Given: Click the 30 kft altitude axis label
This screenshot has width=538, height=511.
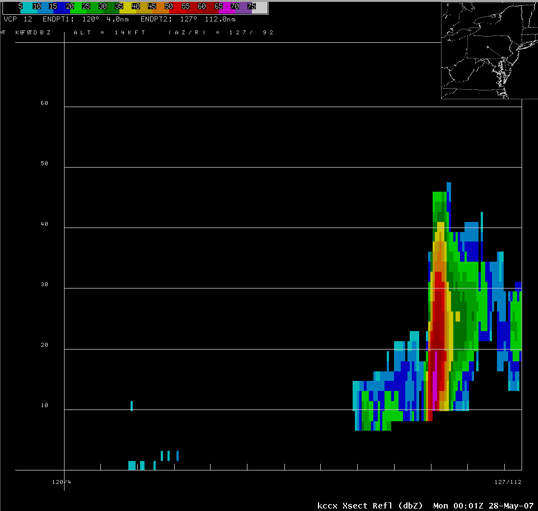Looking at the screenshot, I should (x=44, y=284).
